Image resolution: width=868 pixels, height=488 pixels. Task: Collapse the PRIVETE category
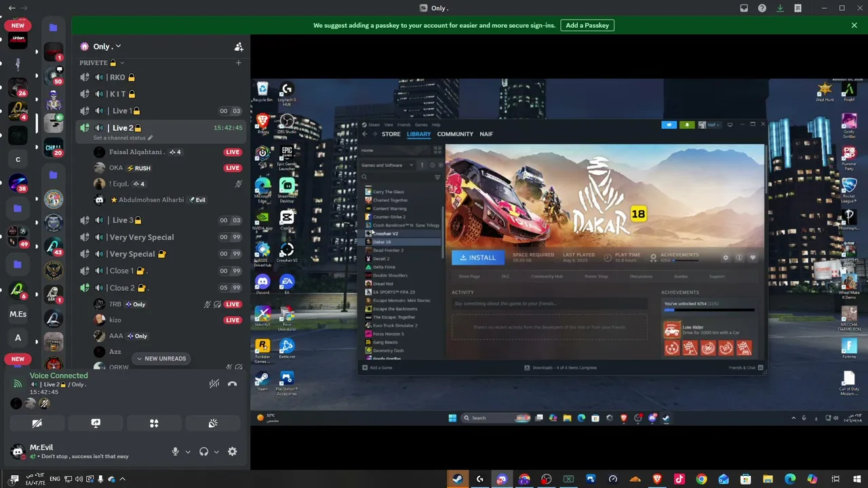click(102, 63)
